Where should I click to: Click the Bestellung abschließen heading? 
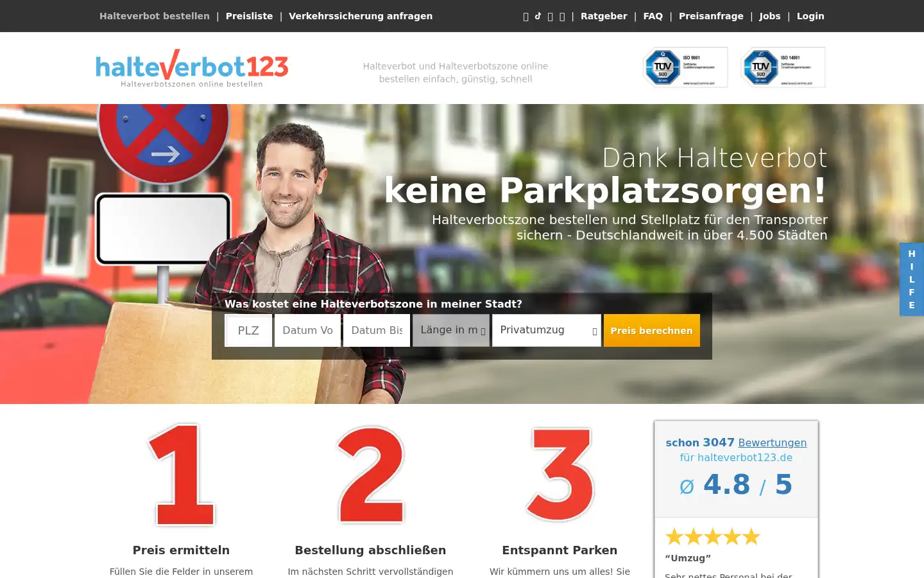(370, 550)
